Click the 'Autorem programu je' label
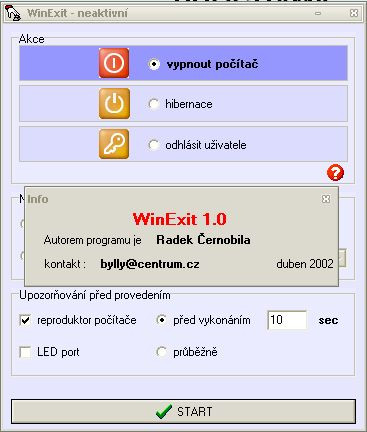Viewport: 367px width, 432px height. point(93,240)
